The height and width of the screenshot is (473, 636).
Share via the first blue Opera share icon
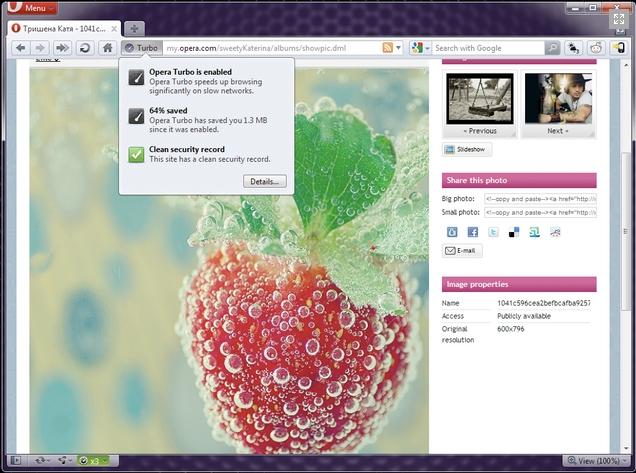452,232
